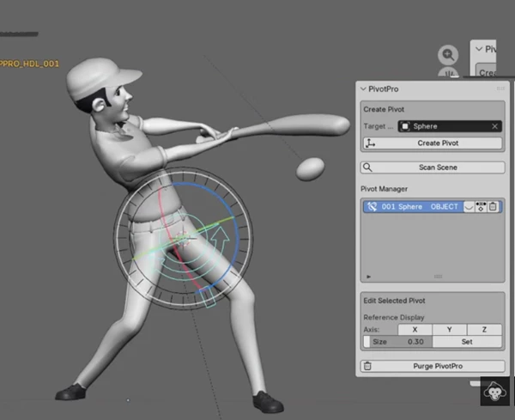Click the Size 0.30 value field

click(397, 342)
